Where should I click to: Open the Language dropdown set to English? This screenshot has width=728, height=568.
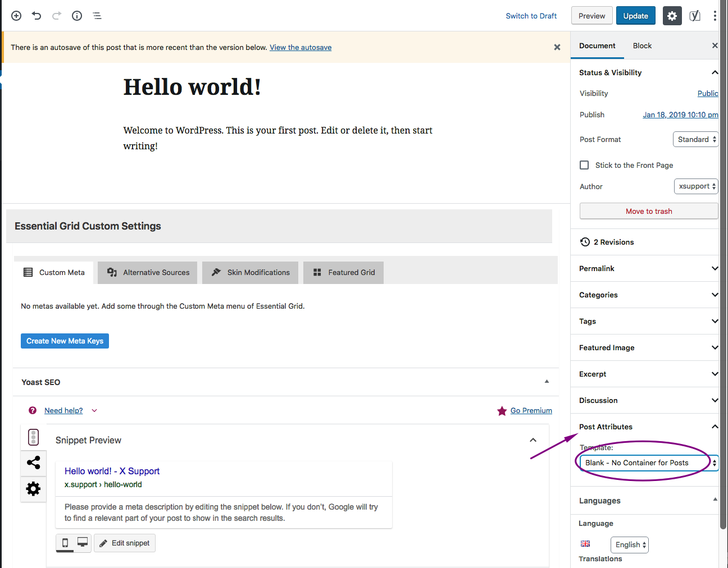coord(630,544)
